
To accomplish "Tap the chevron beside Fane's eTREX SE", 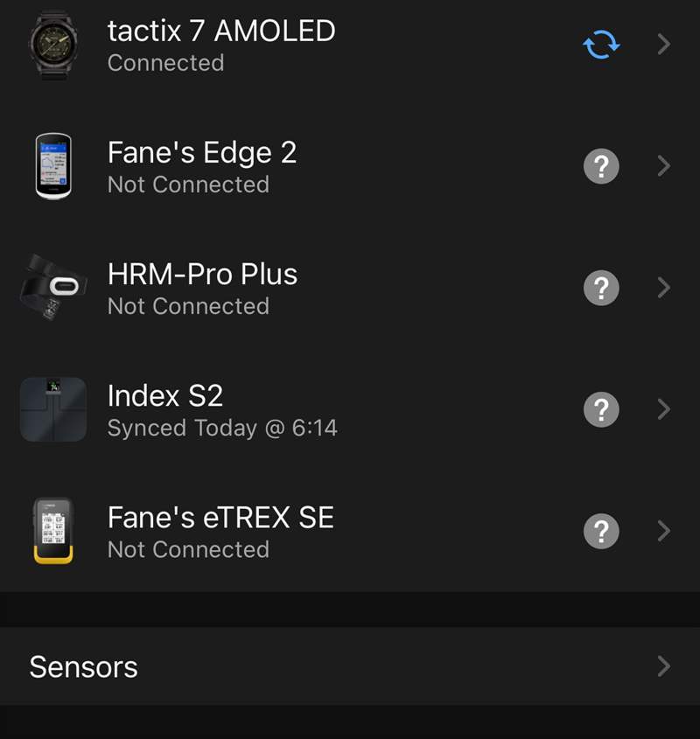I will pos(664,531).
